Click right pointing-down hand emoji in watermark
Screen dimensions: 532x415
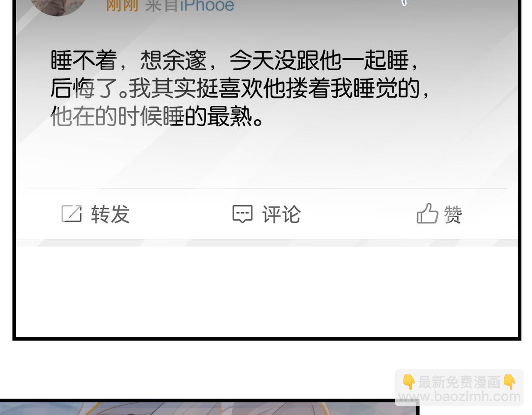509,381
